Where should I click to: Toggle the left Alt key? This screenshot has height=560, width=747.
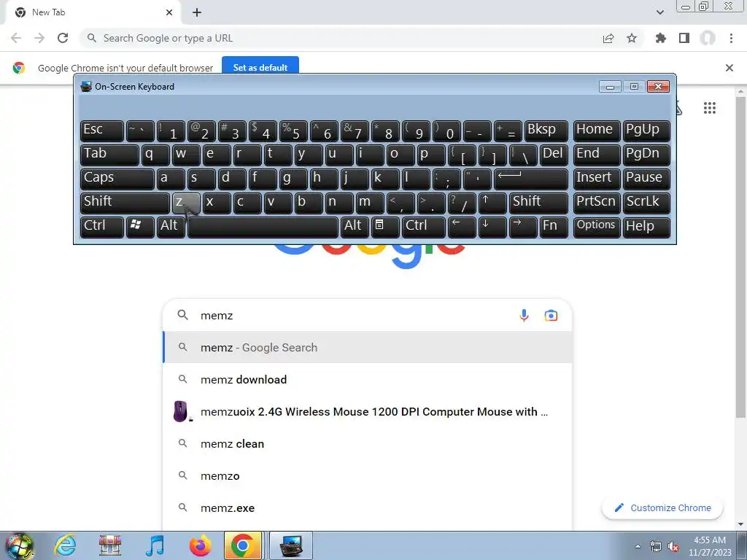coord(171,226)
